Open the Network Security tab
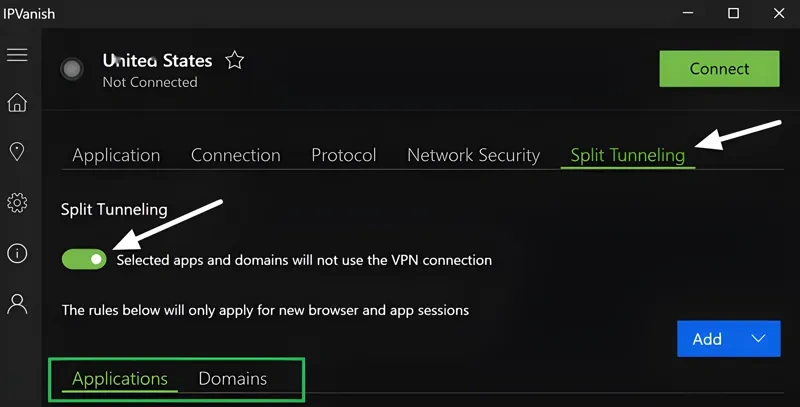 click(473, 155)
